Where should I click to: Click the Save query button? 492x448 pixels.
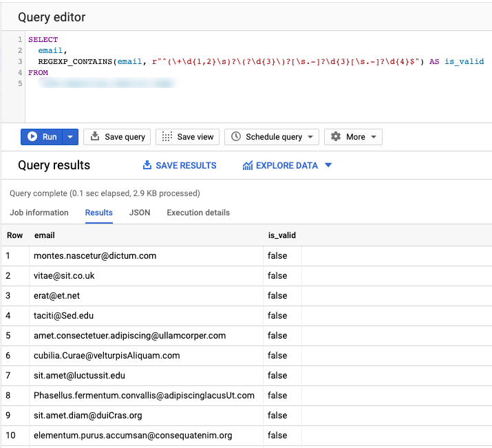(x=117, y=137)
